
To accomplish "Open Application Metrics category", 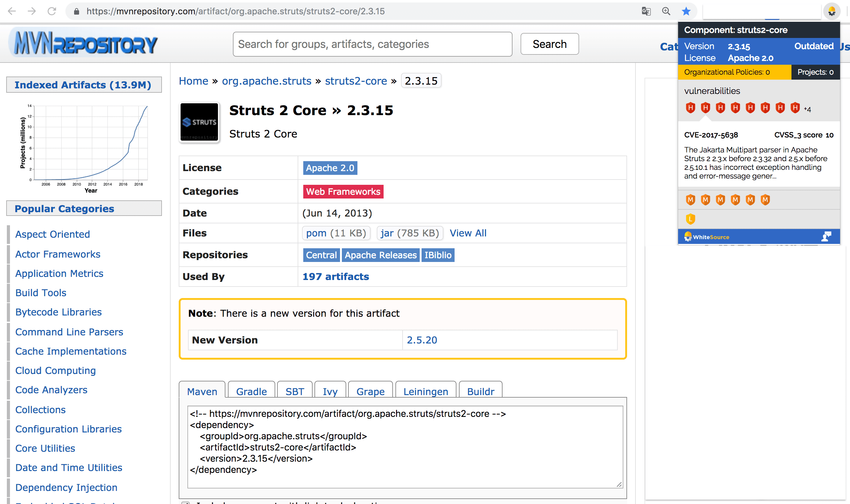I will [59, 273].
